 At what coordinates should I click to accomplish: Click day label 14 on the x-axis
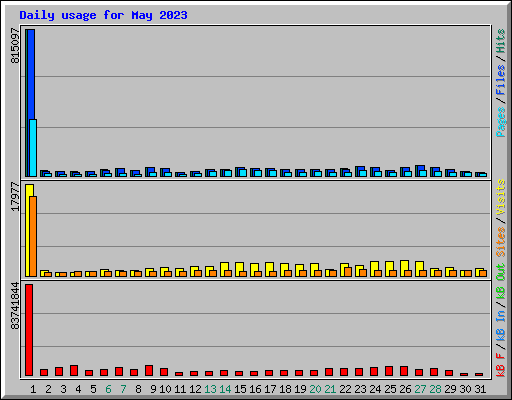tap(225, 389)
